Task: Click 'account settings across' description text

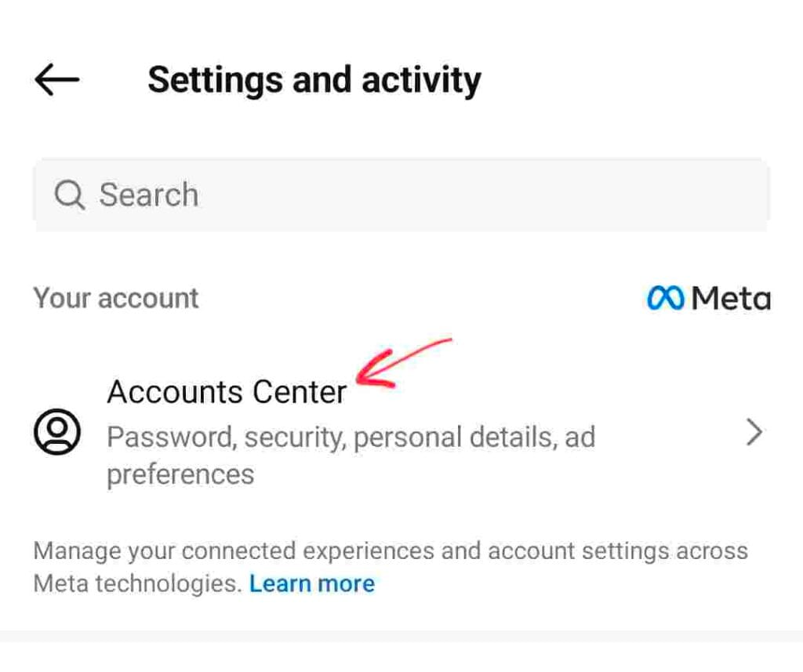Action: (x=618, y=551)
